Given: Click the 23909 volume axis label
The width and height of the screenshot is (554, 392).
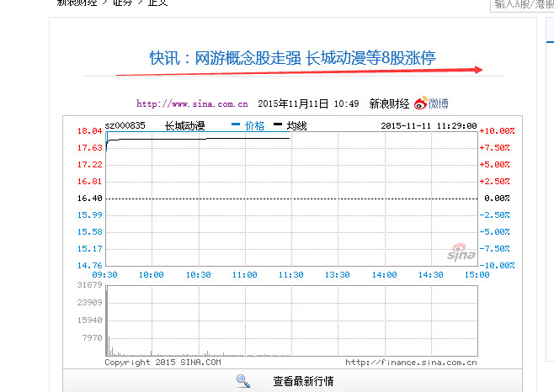Looking at the screenshot, I should click(x=90, y=303).
